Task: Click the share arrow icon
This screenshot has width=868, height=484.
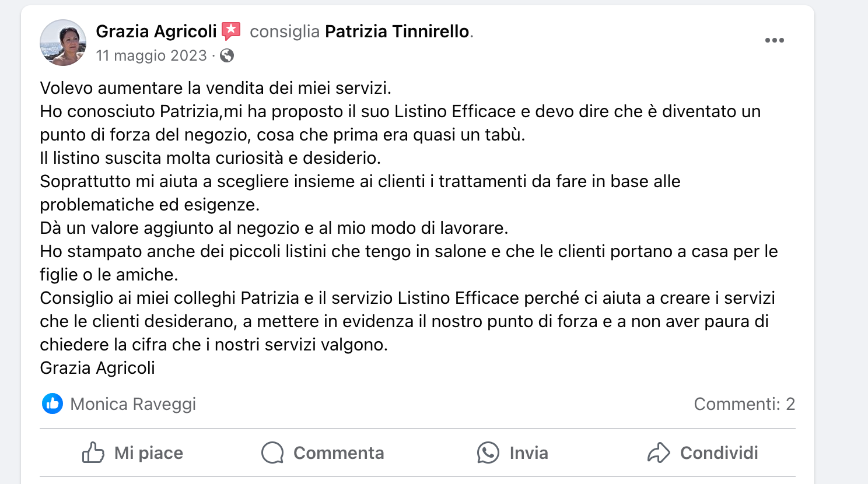Action: click(x=659, y=453)
